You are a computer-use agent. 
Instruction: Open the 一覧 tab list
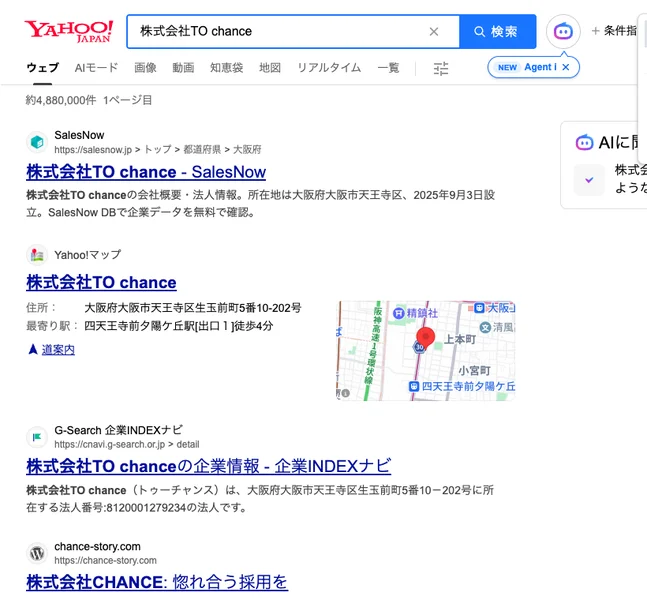(x=388, y=68)
